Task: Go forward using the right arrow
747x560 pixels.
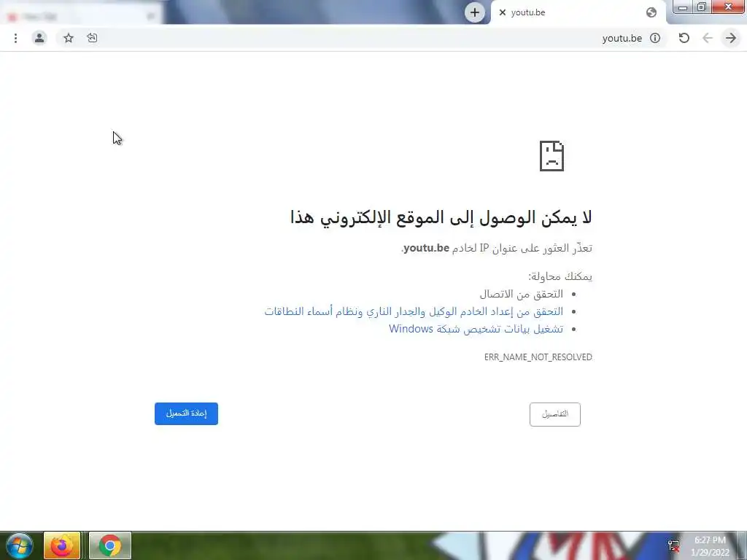Action: click(x=731, y=38)
